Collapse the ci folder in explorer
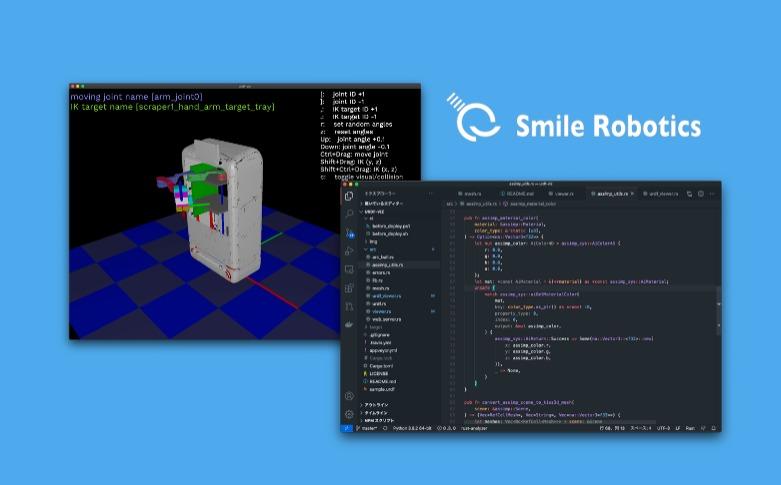 click(x=371, y=219)
